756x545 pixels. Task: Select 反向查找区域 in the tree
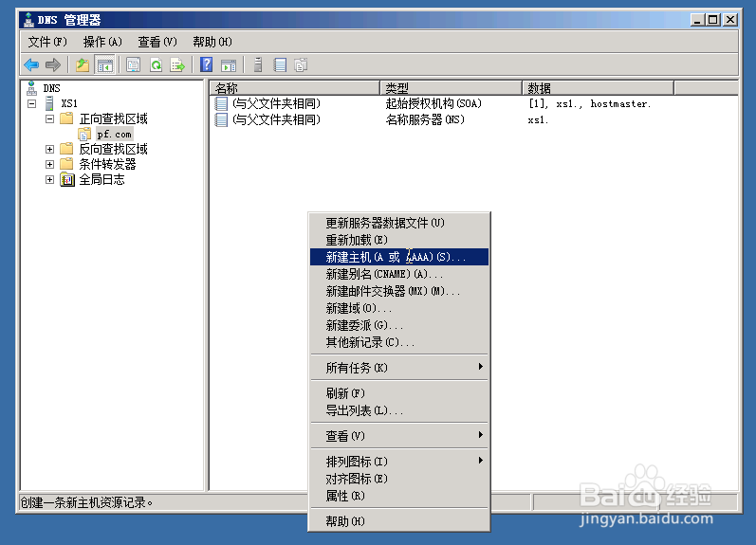coord(113,150)
